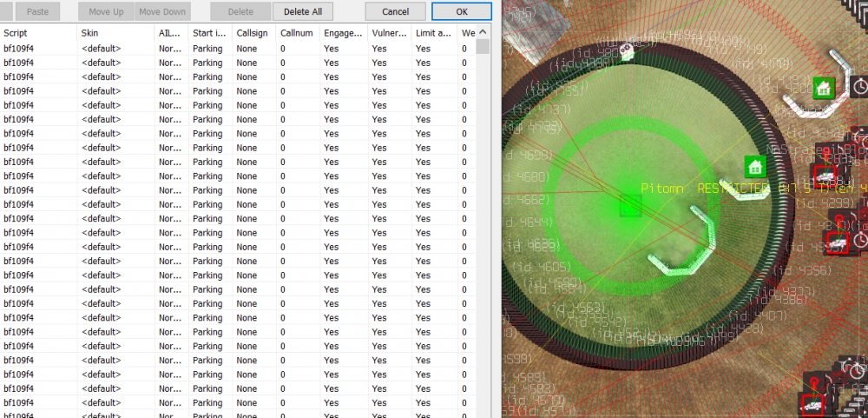
Task: Click the Skin column header
Action: tap(115, 32)
